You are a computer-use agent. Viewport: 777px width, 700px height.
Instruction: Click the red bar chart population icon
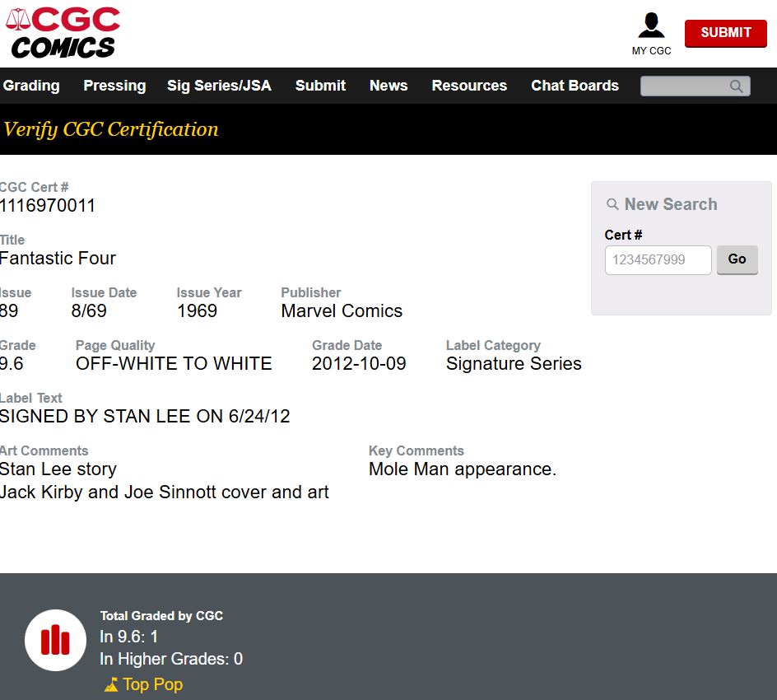pos(55,640)
